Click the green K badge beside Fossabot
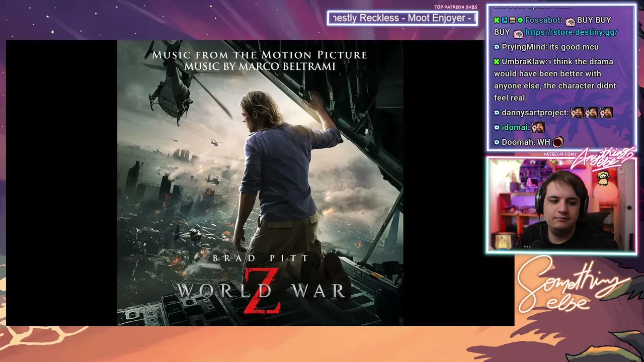 [x=497, y=20]
